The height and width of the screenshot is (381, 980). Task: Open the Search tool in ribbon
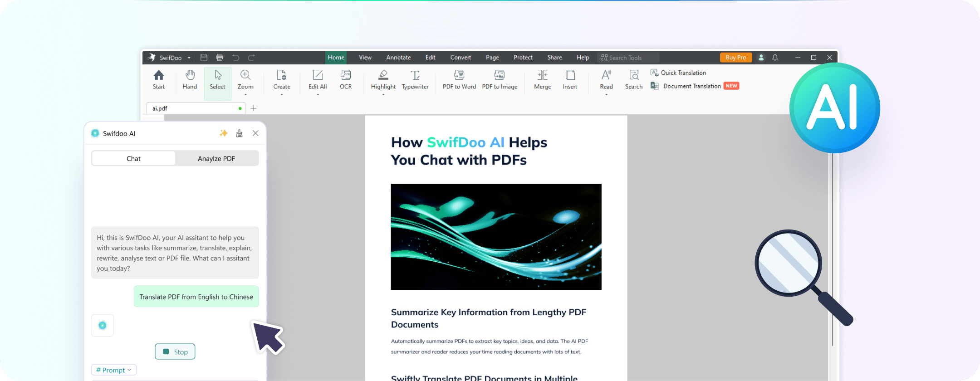tap(634, 80)
